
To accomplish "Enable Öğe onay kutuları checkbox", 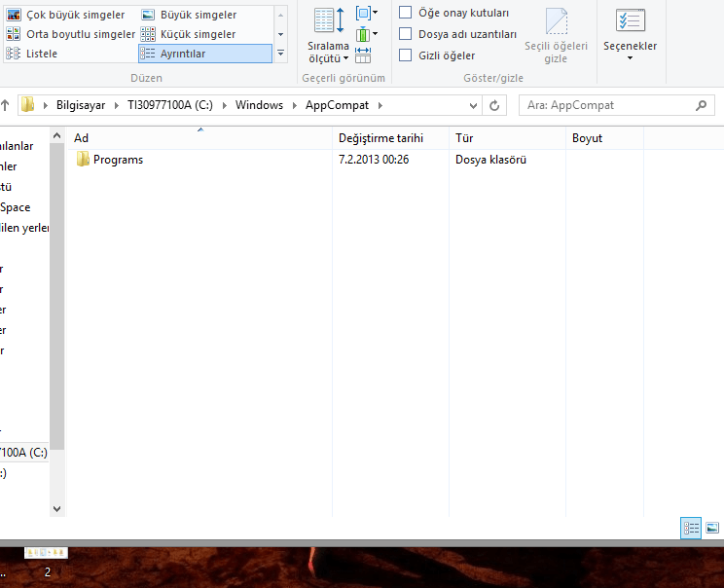I will pos(406,13).
